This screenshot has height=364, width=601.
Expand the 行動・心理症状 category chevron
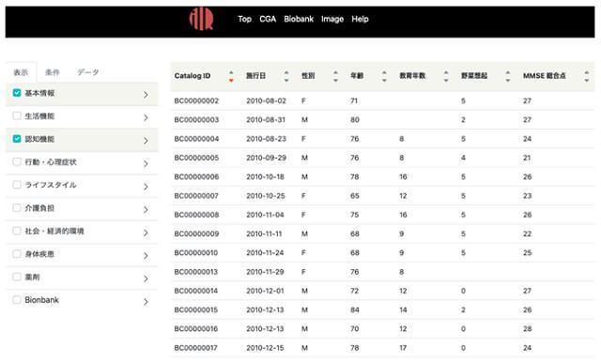click(x=146, y=163)
